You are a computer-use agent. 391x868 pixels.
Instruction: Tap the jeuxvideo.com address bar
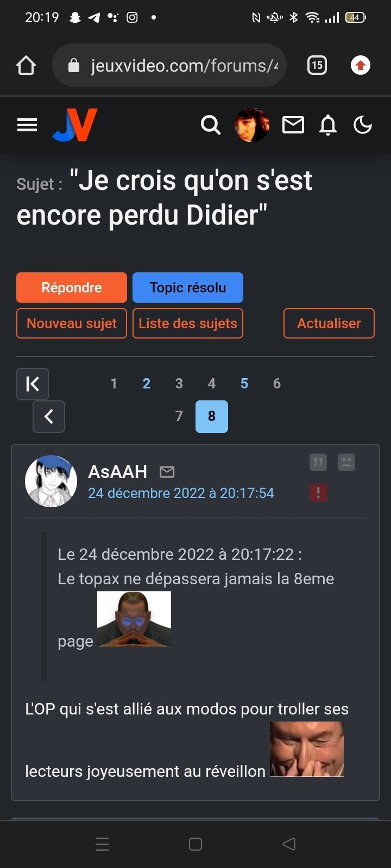click(x=169, y=66)
